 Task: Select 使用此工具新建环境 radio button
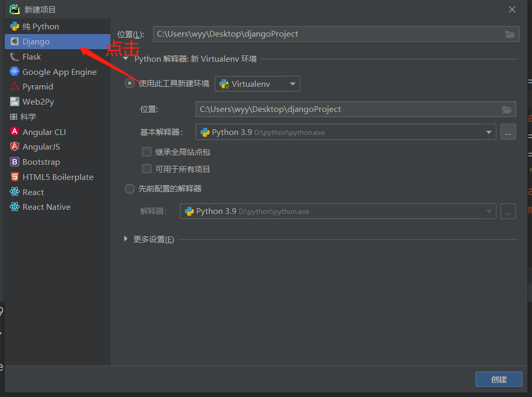click(x=130, y=84)
